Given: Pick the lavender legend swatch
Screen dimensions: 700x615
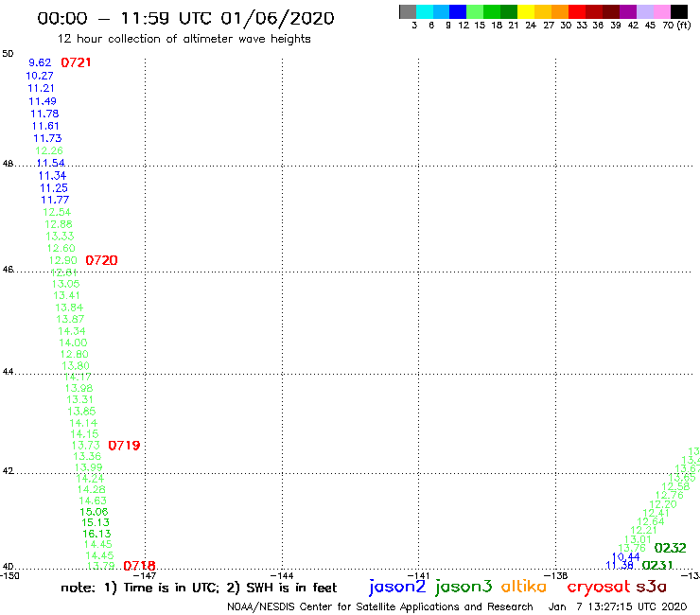Looking at the screenshot, I should 644,11.
